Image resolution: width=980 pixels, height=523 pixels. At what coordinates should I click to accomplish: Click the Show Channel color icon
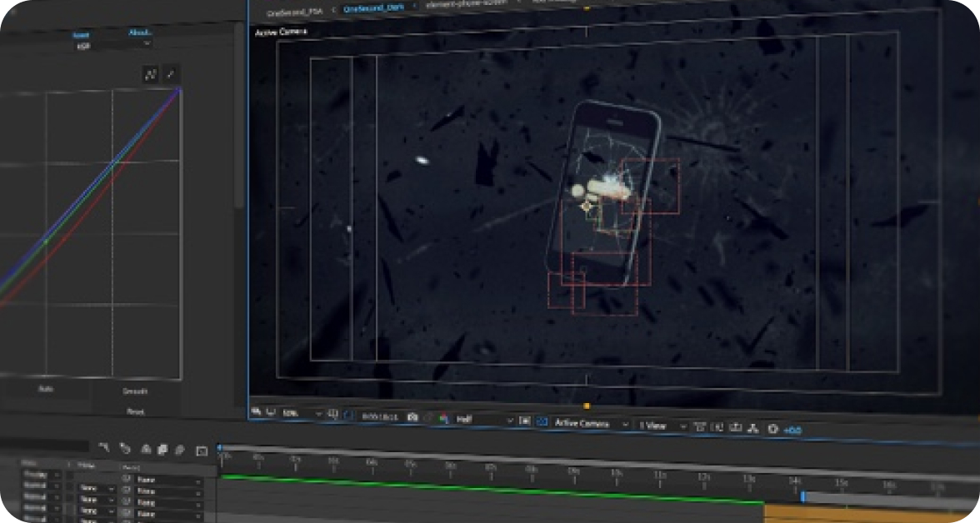[x=443, y=418]
